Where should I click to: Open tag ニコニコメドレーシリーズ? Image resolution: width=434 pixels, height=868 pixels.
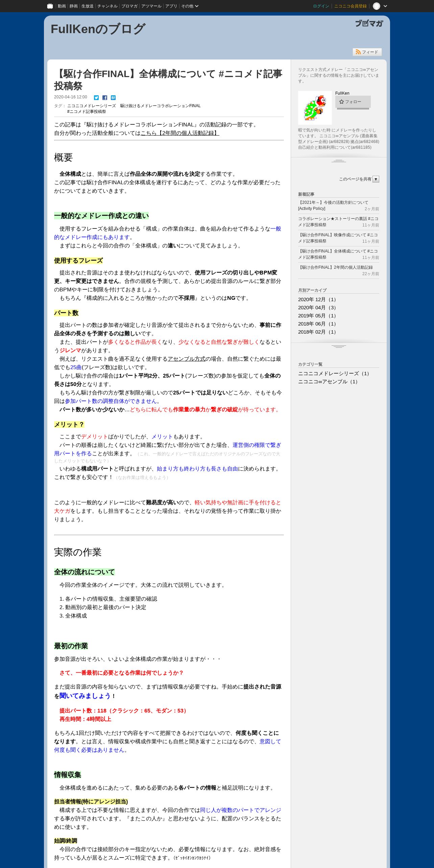coord(92,106)
